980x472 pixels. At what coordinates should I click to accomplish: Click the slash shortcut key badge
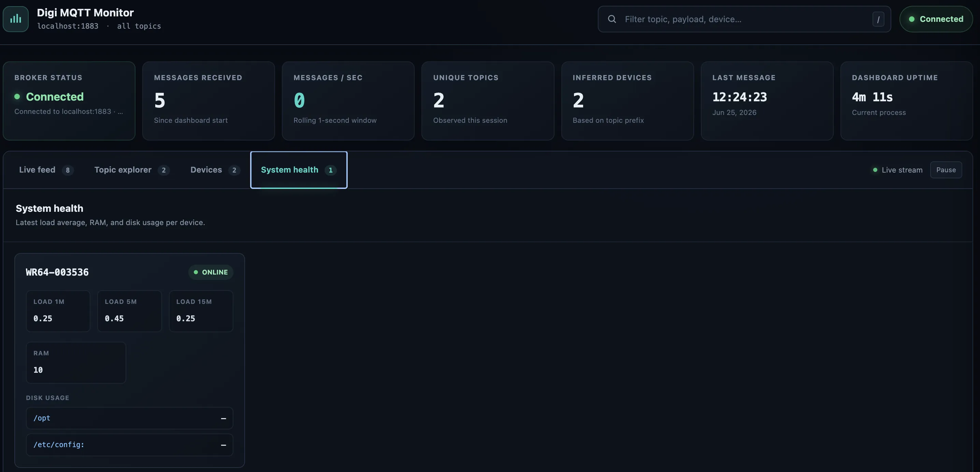[x=878, y=19]
